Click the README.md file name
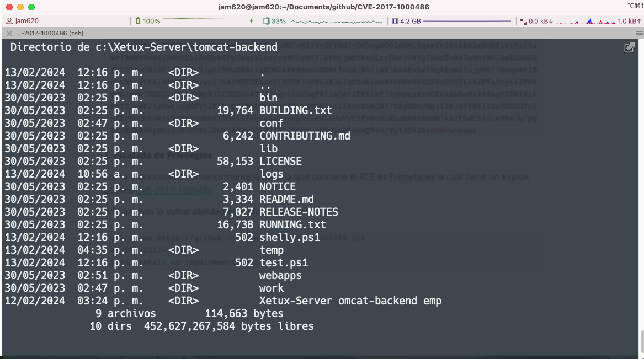 pyautogui.click(x=286, y=200)
